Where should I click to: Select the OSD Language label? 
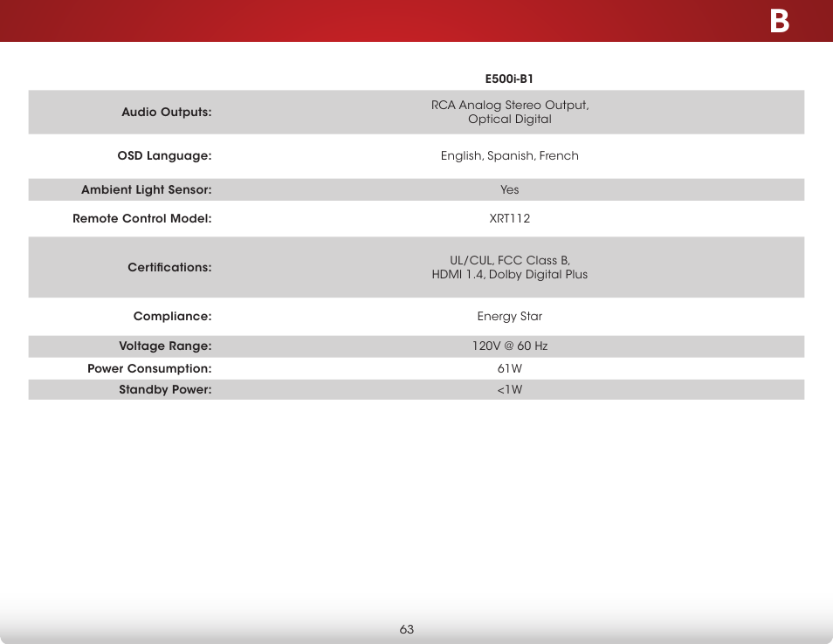pos(165,155)
